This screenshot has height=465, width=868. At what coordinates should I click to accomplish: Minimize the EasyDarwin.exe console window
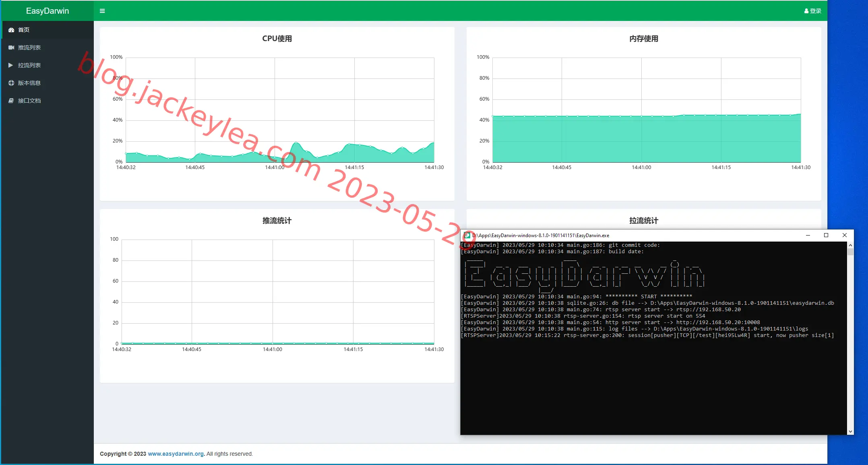pos(808,236)
